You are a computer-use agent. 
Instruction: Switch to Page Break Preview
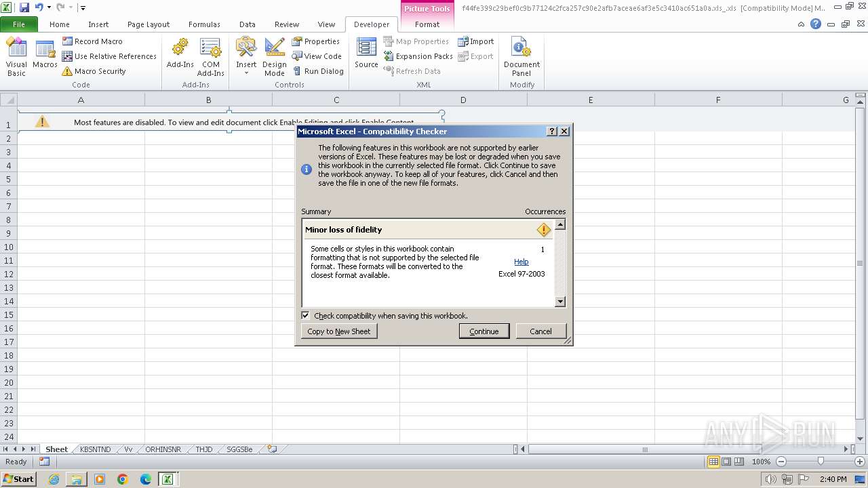tap(739, 462)
